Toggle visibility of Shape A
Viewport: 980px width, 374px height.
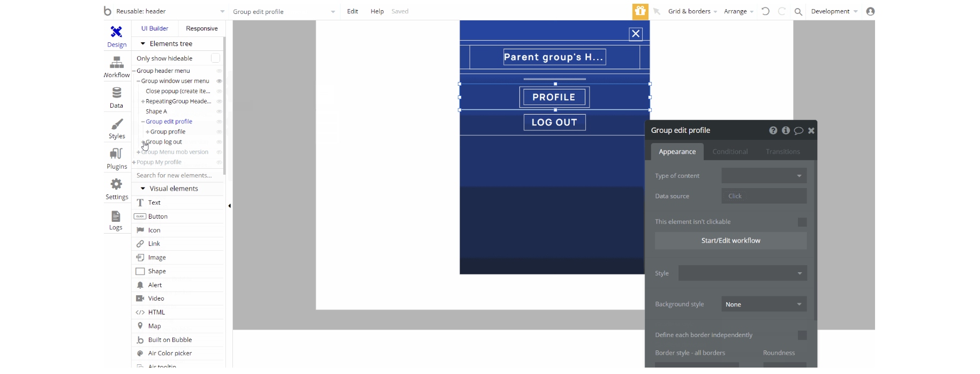(219, 111)
